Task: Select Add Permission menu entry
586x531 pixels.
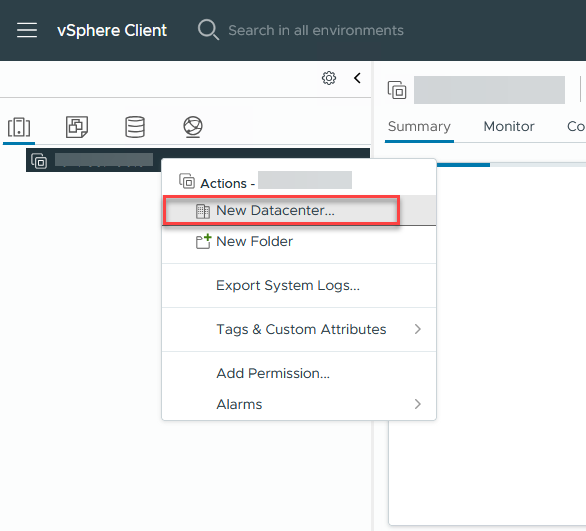Action: point(299,373)
